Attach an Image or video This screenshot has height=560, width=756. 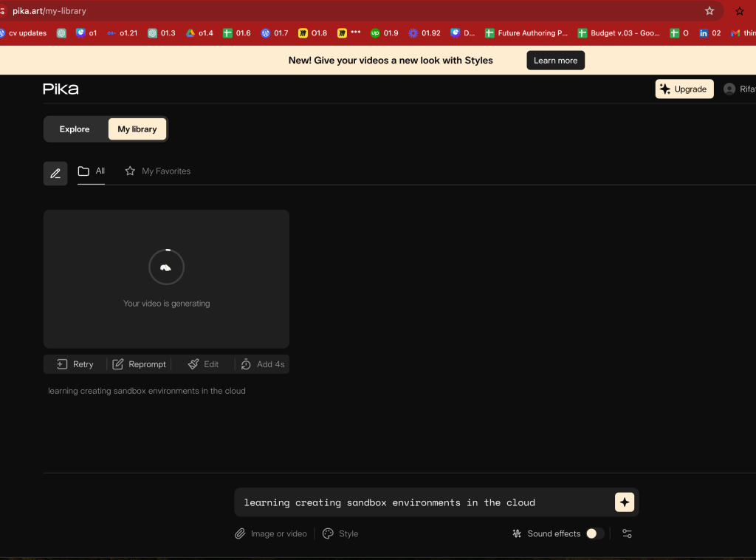(x=270, y=533)
